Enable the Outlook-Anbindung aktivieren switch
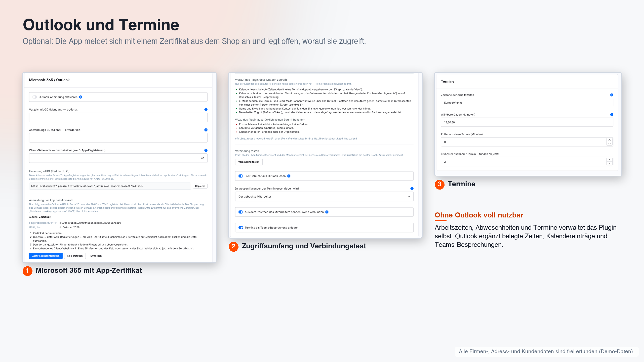 (x=35, y=97)
